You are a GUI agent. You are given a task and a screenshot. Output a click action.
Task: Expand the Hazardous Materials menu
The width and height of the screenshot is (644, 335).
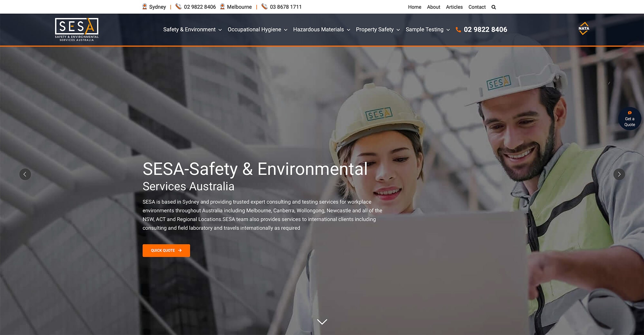click(321, 29)
